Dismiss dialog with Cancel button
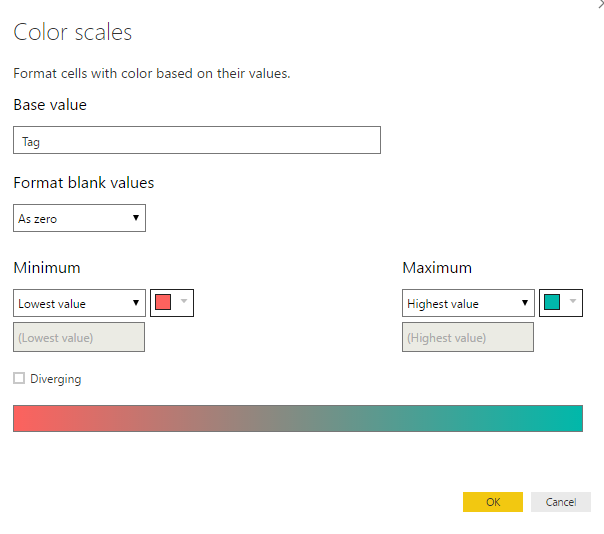604x534 pixels. [560, 502]
